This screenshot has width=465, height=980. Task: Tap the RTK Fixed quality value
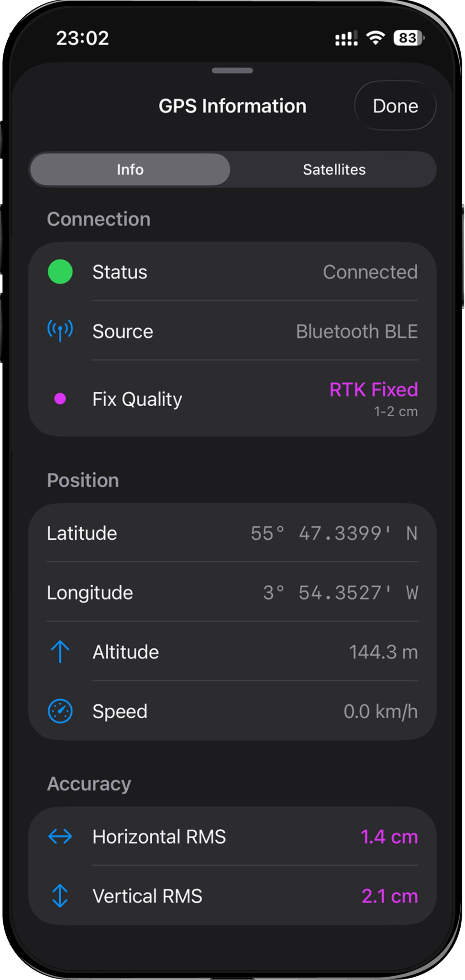point(374,390)
